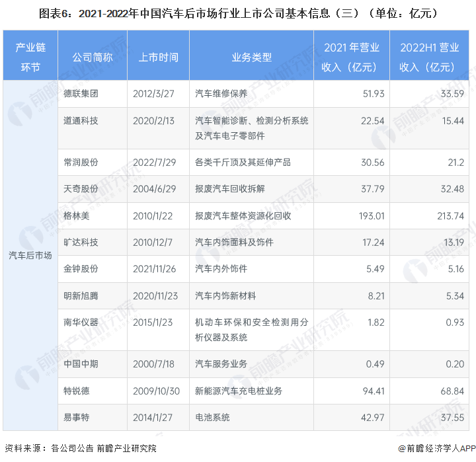Click business type '电池系统'
This screenshot has height=462, width=476.
(212, 417)
